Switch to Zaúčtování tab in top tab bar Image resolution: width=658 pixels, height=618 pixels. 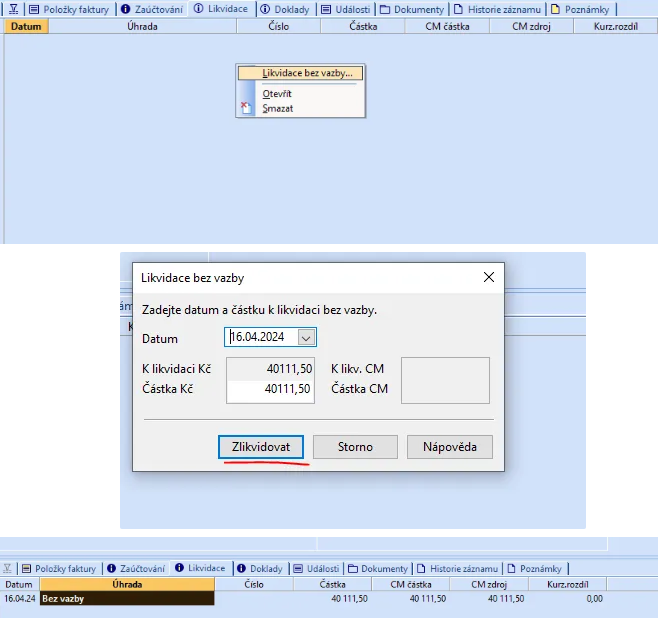(152, 9)
